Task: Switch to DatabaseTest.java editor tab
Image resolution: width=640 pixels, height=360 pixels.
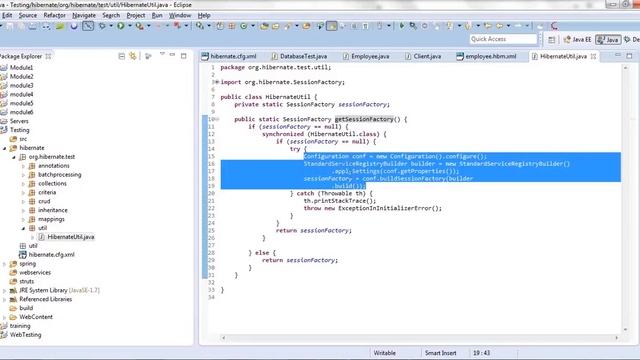Action: (299, 56)
